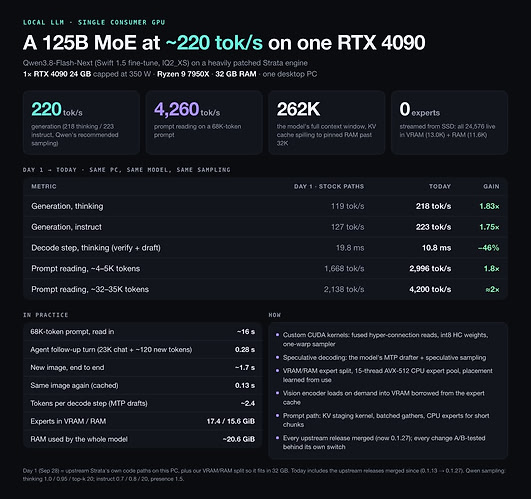Click the "~16 s" value

click(x=246, y=332)
